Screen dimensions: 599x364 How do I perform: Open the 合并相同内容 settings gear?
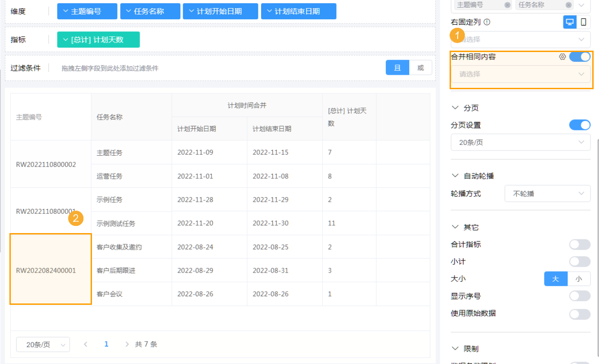[x=562, y=57]
